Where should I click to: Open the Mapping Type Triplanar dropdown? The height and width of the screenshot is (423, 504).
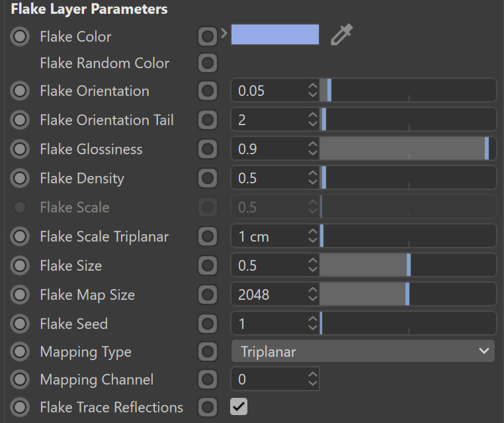coord(363,352)
